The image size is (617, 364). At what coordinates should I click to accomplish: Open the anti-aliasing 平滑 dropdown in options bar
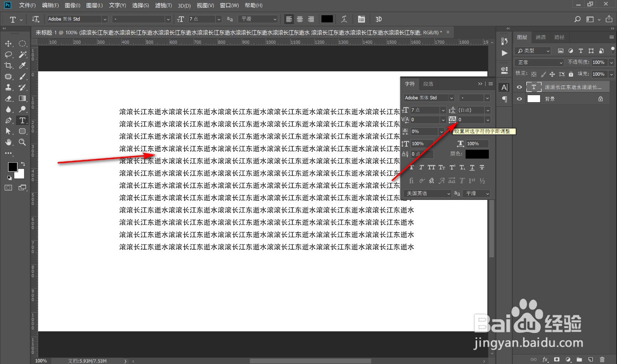click(x=258, y=19)
